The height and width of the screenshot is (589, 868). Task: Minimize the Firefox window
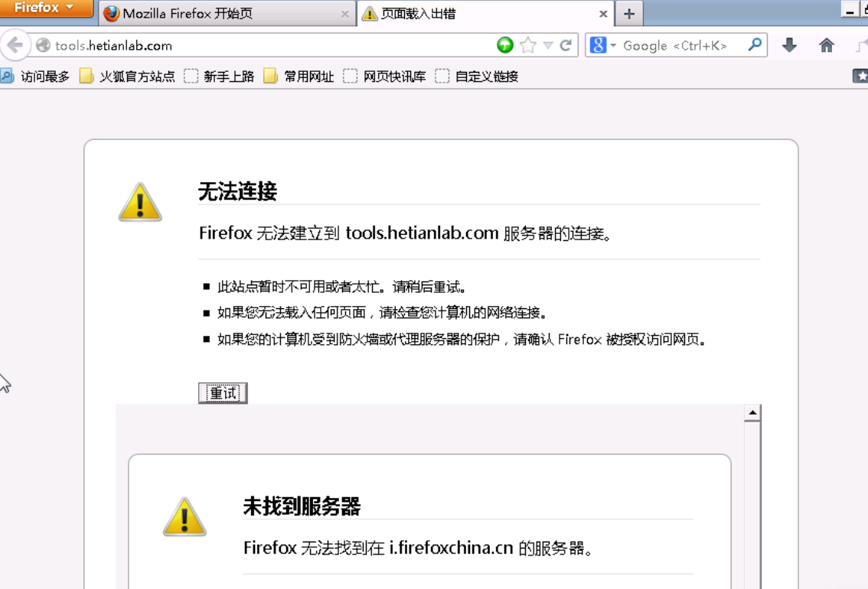click(850, 9)
